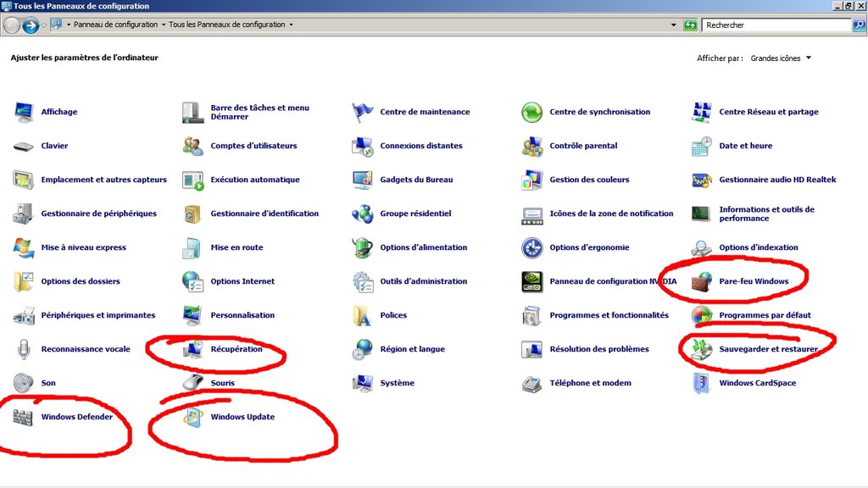Open the Téléphone et modem icon

point(532,383)
